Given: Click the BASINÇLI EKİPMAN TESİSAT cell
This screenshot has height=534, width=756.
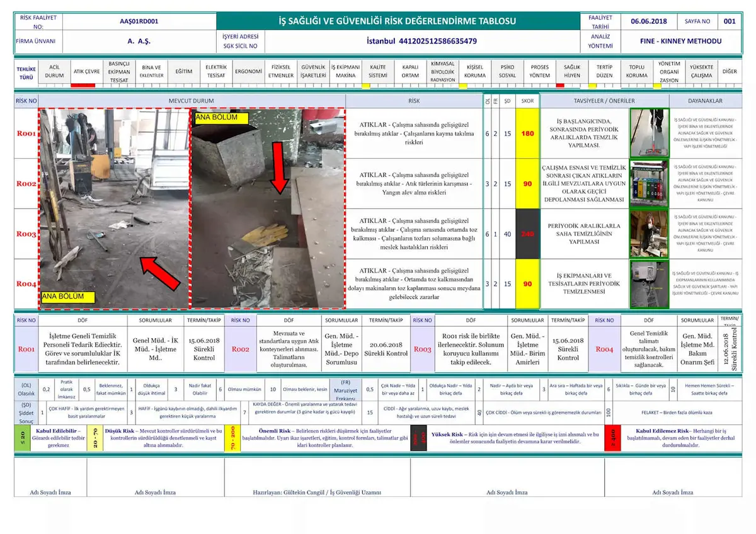Looking at the screenshot, I should tap(119, 71).
